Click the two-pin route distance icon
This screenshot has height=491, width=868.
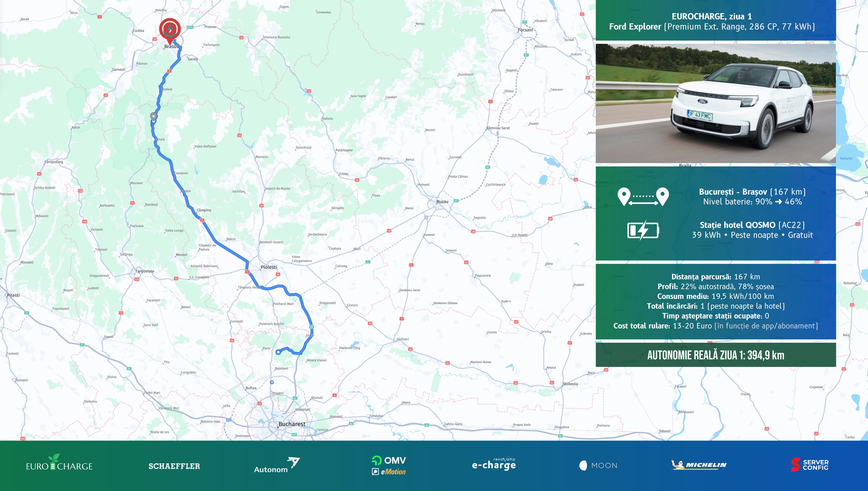643,197
